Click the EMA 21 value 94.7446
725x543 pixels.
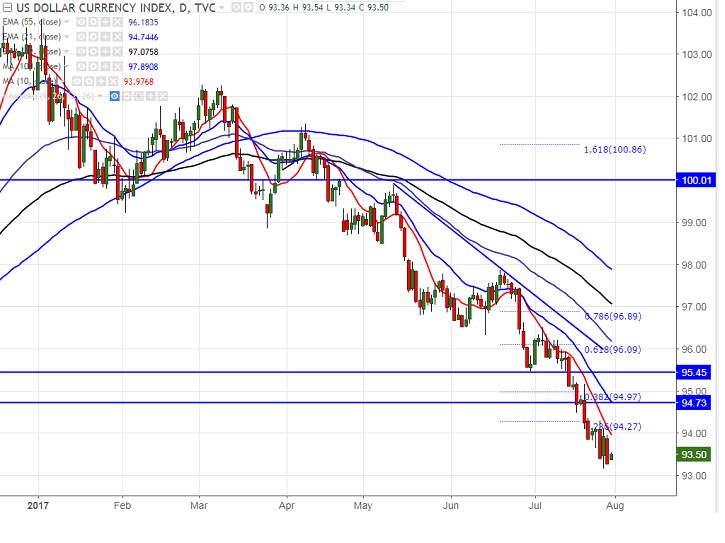pos(143,37)
